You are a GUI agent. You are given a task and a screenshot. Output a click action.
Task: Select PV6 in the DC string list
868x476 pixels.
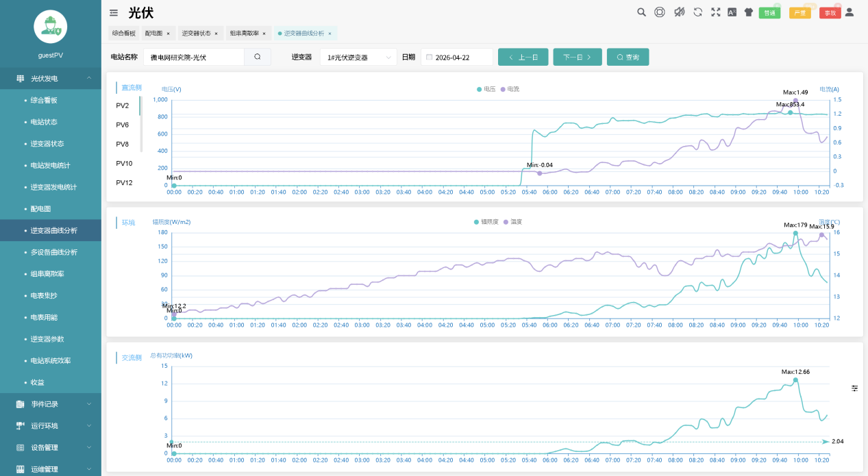pos(123,125)
